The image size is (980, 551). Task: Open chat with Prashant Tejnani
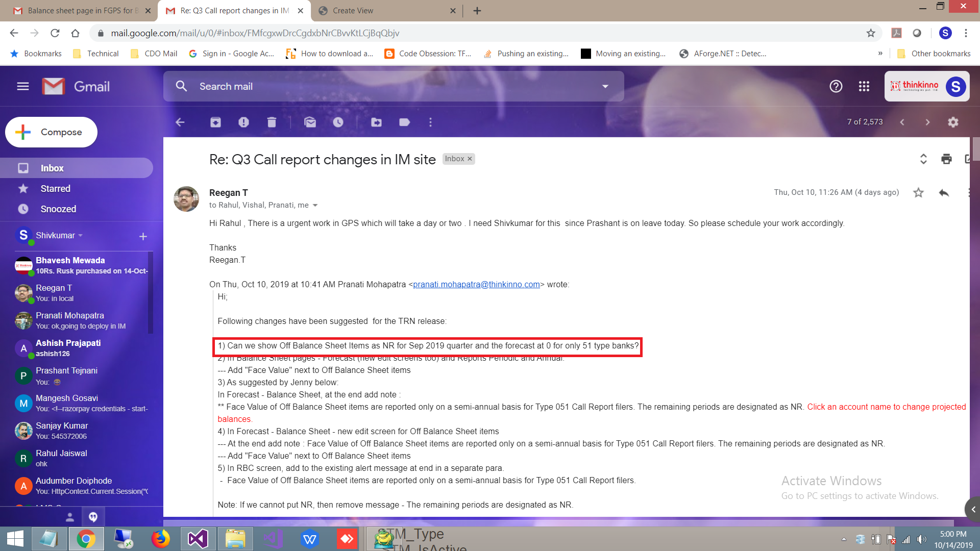[x=82, y=375]
